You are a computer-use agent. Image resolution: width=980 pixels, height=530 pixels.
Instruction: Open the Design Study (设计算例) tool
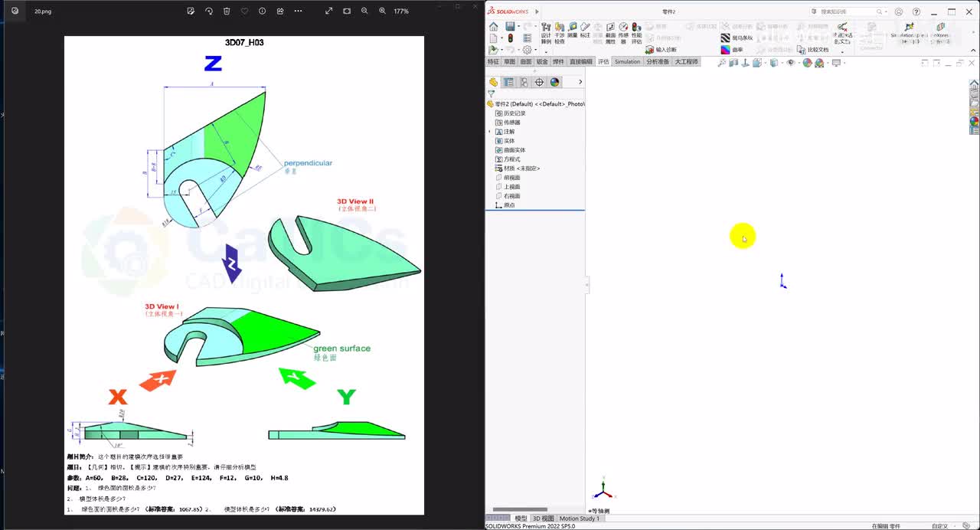pos(546,32)
